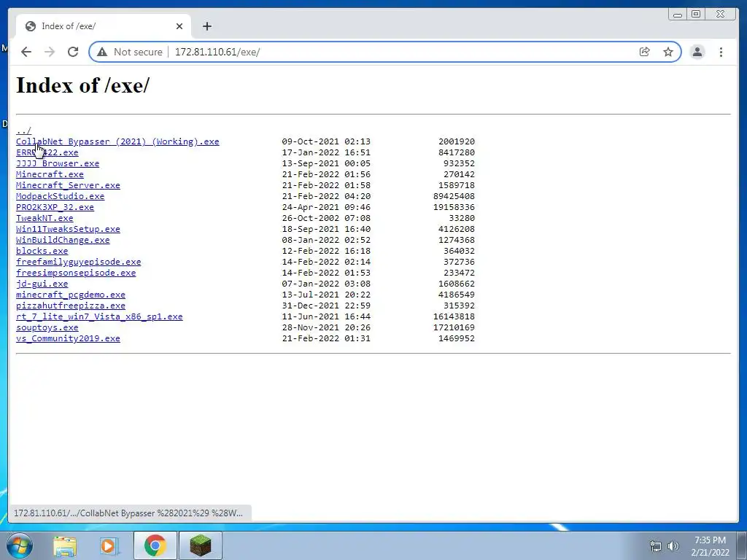Go back using the browser back arrow
The width and height of the screenshot is (747, 560).
tap(26, 52)
